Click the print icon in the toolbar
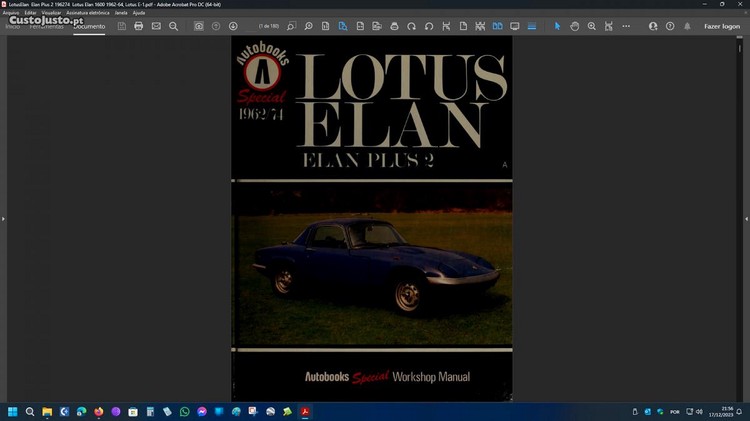Image resolution: width=750 pixels, height=421 pixels. click(x=139, y=26)
